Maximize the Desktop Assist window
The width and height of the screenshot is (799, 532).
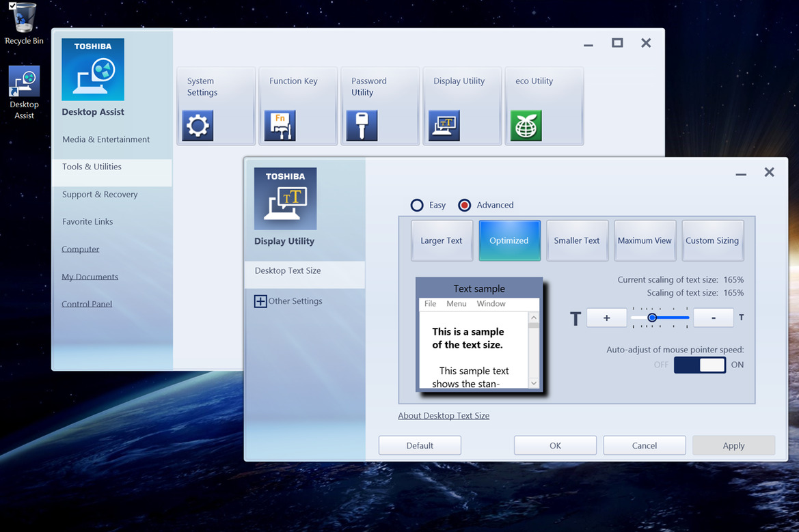click(x=617, y=43)
